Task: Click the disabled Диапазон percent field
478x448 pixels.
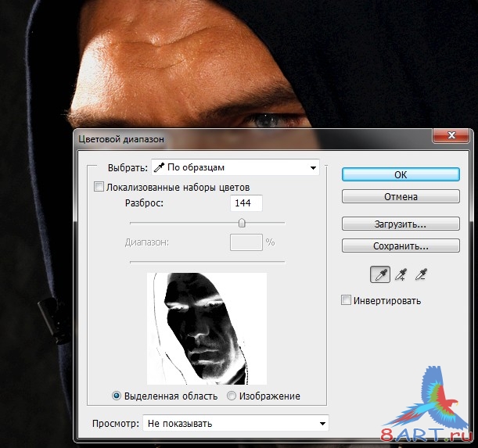Action: tap(246, 242)
